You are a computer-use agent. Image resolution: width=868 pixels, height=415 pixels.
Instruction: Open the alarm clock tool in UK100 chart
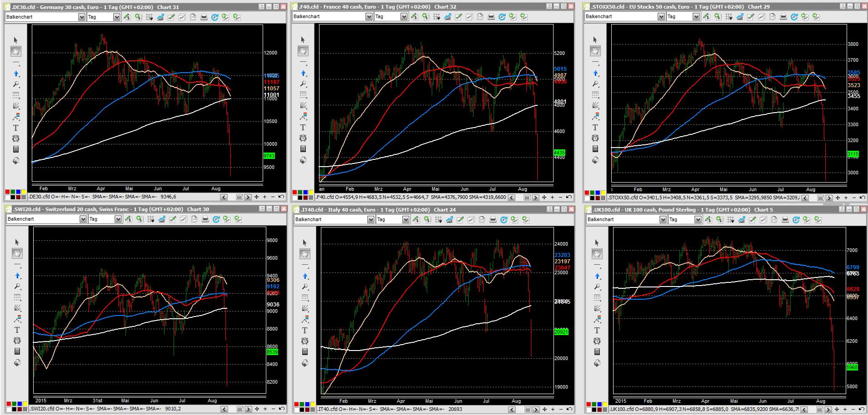point(597,341)
